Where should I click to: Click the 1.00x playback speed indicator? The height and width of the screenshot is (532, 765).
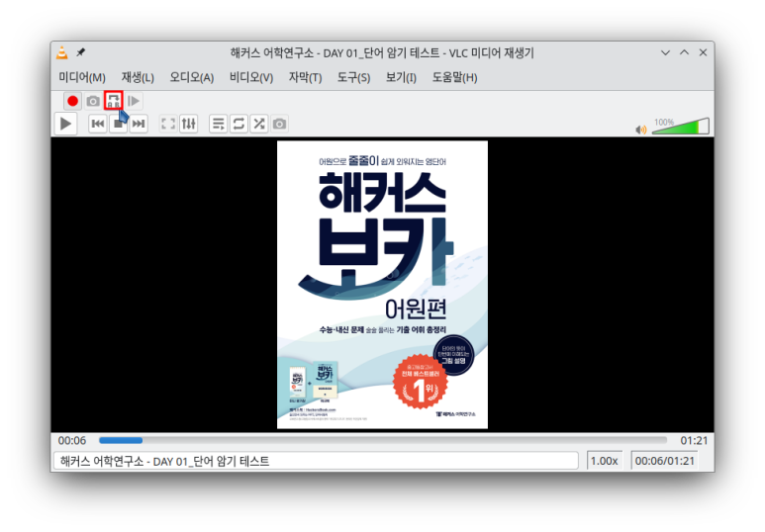604,461
